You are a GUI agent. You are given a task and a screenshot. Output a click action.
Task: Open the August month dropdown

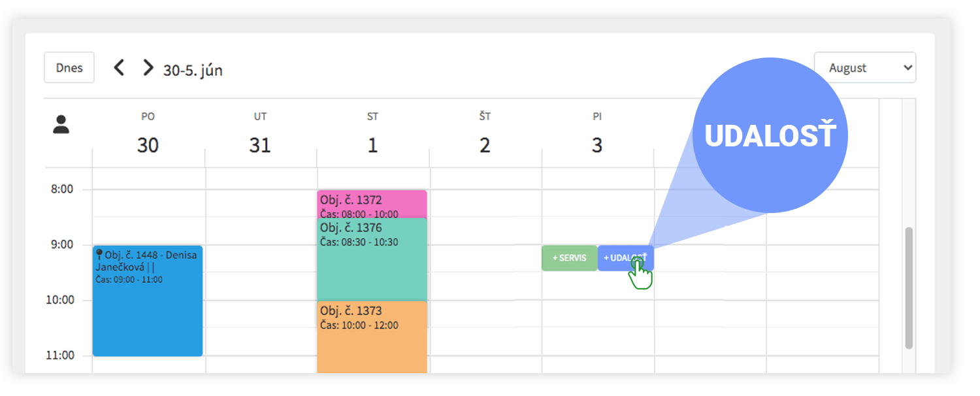[x=865, y=67]
